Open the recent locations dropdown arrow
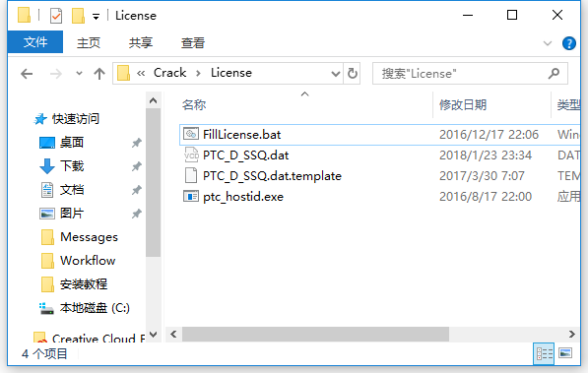The width and height of the screenshot is (588, 373). pyautogui.click(x=79, y=73)
